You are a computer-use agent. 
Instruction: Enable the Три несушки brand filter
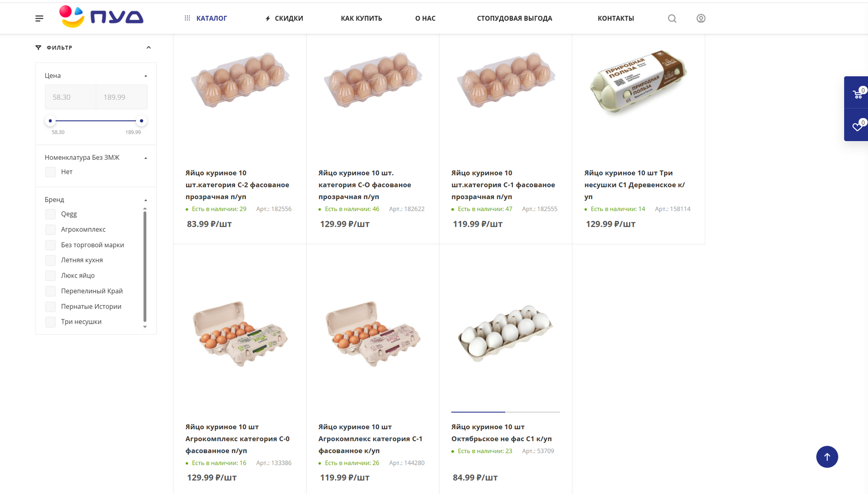pyautogui.click(x=50, y=322)
